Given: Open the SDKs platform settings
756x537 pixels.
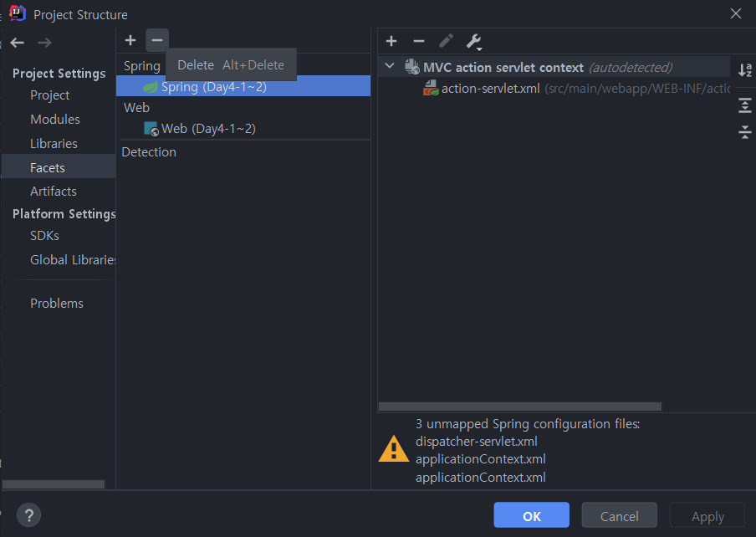Looking at the screenshot, I should point(44,236).
